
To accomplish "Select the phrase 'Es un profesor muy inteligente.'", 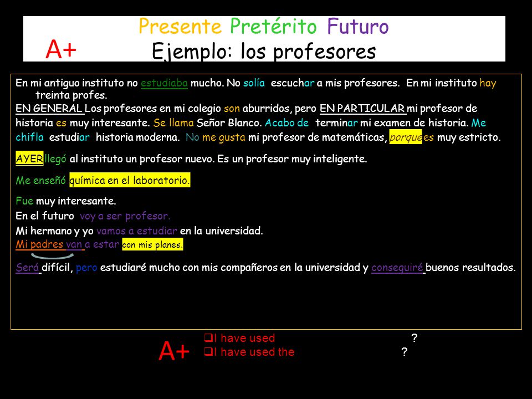I will coord(292,159).
